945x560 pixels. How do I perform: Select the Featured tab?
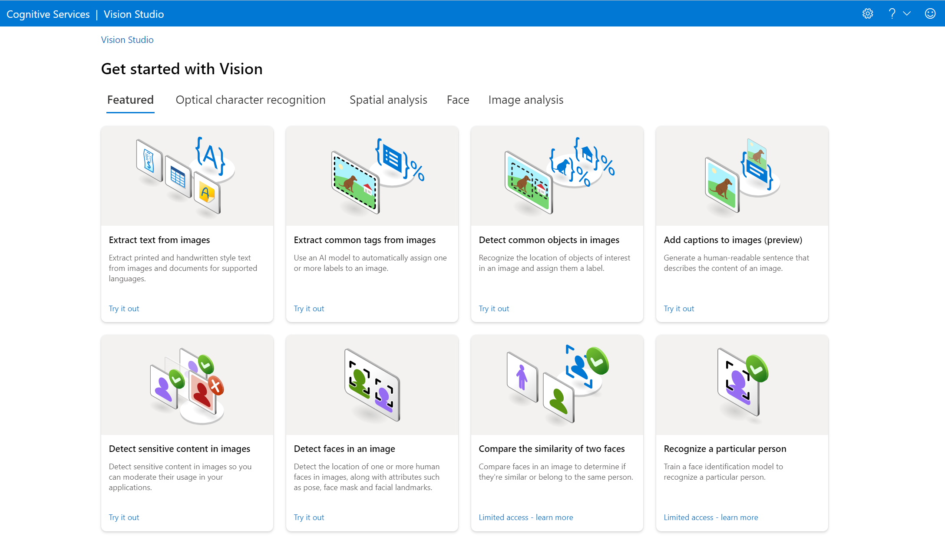(x=131, y=100)
